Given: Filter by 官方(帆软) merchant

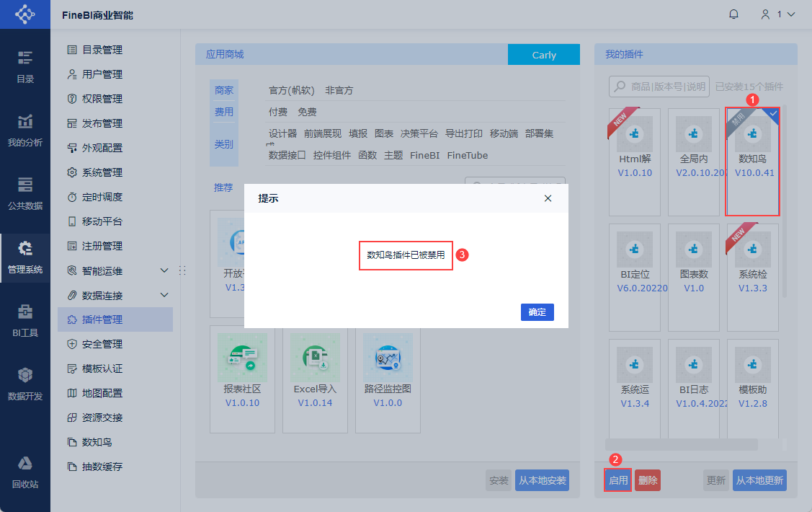Looking at the screenshot, I should click(292, 90).
